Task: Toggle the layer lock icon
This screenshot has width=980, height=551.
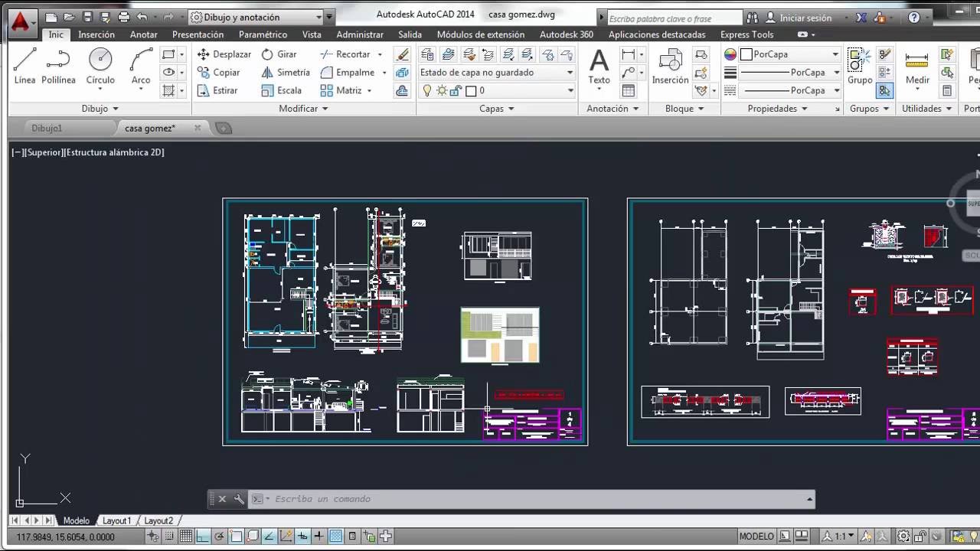Action: click(456, 90)
